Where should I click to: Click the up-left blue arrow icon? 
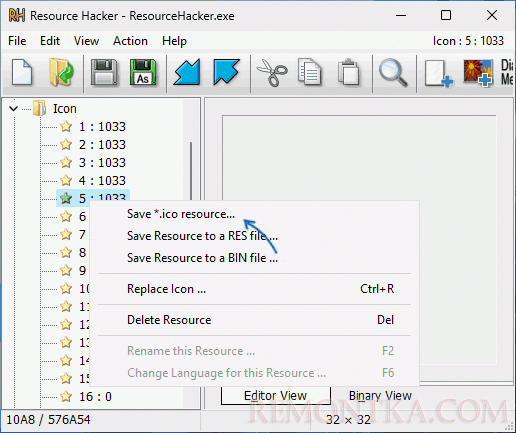[x=226, y=72]
